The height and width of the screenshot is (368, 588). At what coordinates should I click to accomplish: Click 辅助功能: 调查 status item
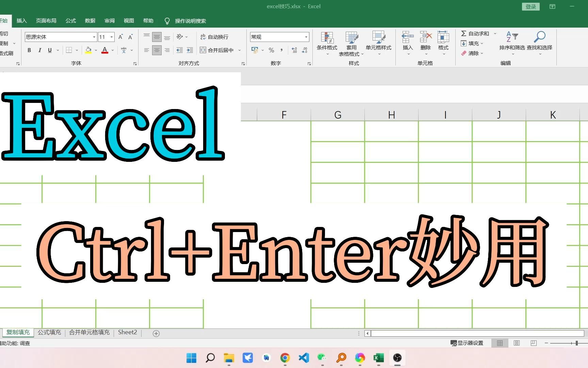(x=15, y=343)
